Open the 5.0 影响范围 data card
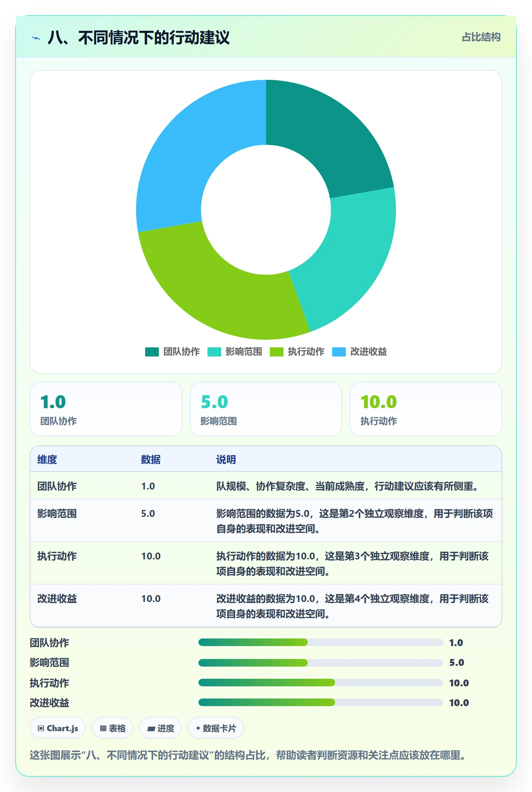The width and height of the screenshot is (532, 792). pyautogui.click(x=266, y=409)
